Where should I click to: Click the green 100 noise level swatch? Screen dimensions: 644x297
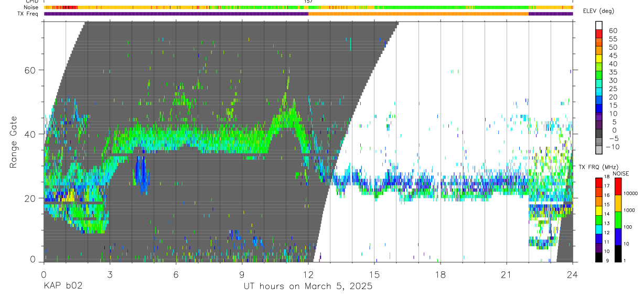click(x=618, y=219)
